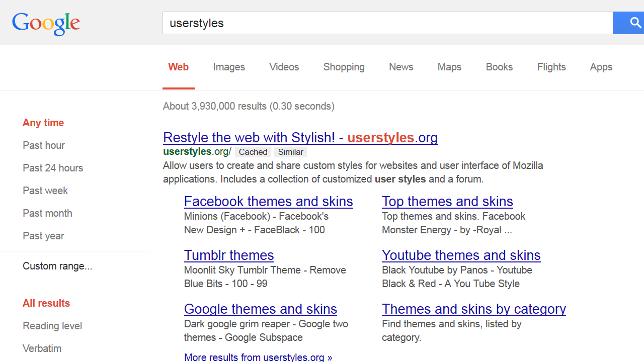This screenshot has width=644, height=362.
Task: Switch to the Videos tab
Action: [x=284, y=67]
